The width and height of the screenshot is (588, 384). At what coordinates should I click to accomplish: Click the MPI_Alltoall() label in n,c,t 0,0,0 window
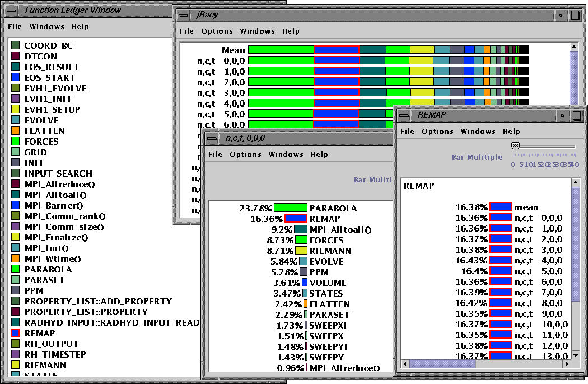tap(340, 230)
